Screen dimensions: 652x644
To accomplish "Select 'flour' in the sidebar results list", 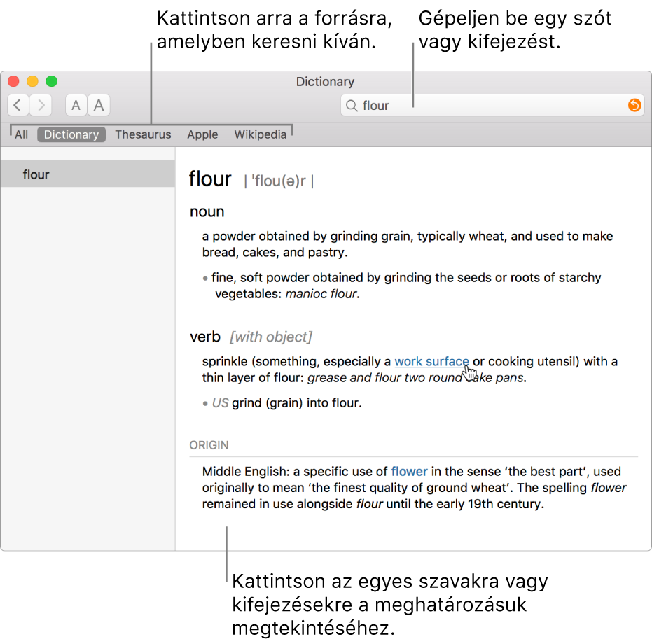I will 88,174.
